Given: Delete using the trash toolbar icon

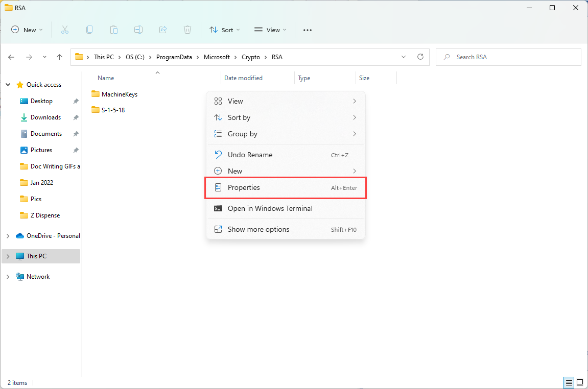Looking at the screenshot, I should 187,30.
